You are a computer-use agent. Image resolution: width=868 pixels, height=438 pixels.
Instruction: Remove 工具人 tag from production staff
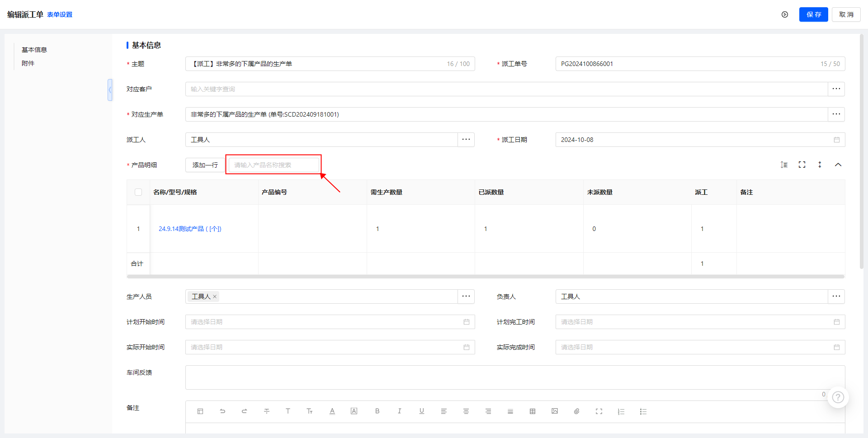pos(215,297)
